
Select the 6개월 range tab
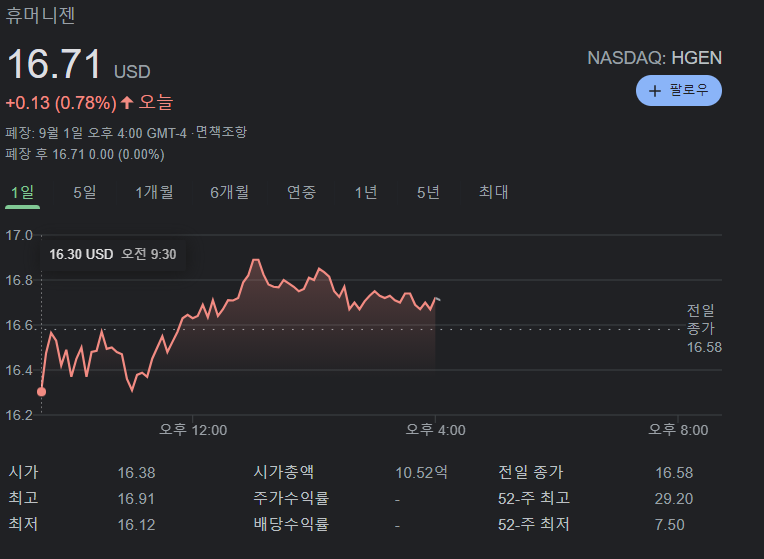pyautogui.click(x=229, y=193)
